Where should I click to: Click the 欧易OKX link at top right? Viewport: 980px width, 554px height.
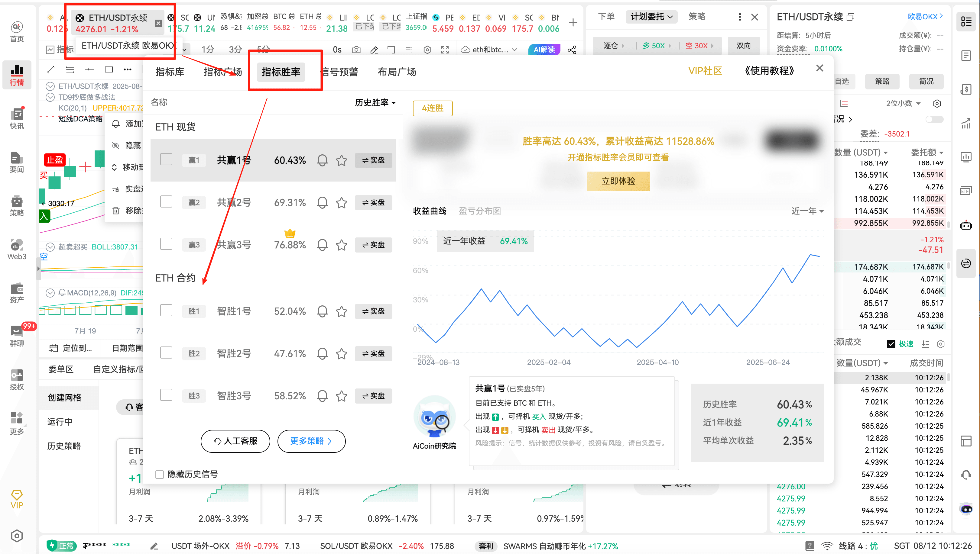(925, 17)
